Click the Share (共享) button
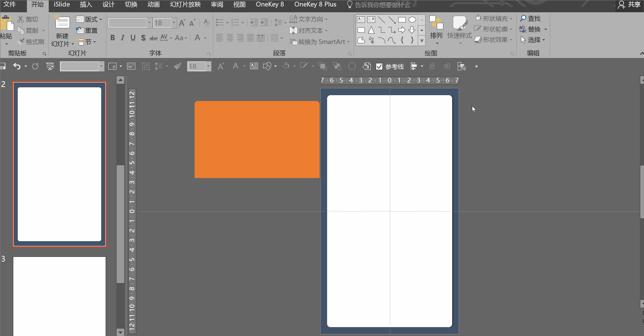 click(630, 4)
